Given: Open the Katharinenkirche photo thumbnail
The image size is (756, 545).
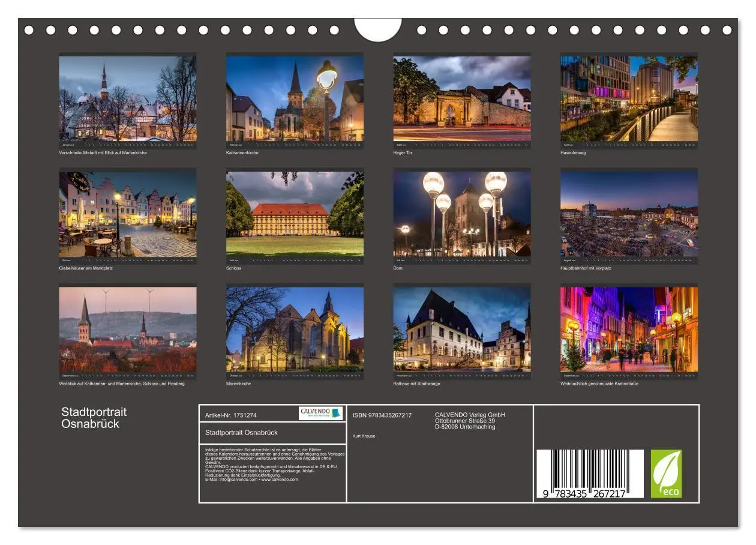Looking at the screenshot, I should pyautogui.click(x=295, y=98).
